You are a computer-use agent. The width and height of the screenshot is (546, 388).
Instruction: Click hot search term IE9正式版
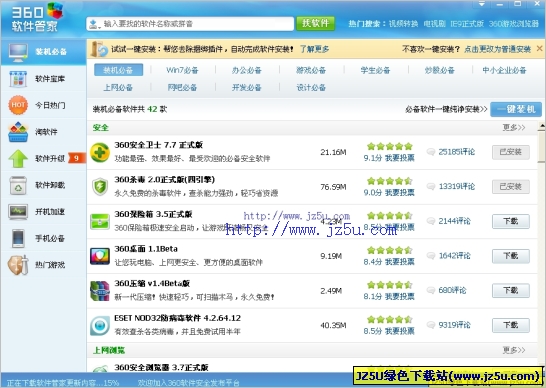tap(467, 24)
